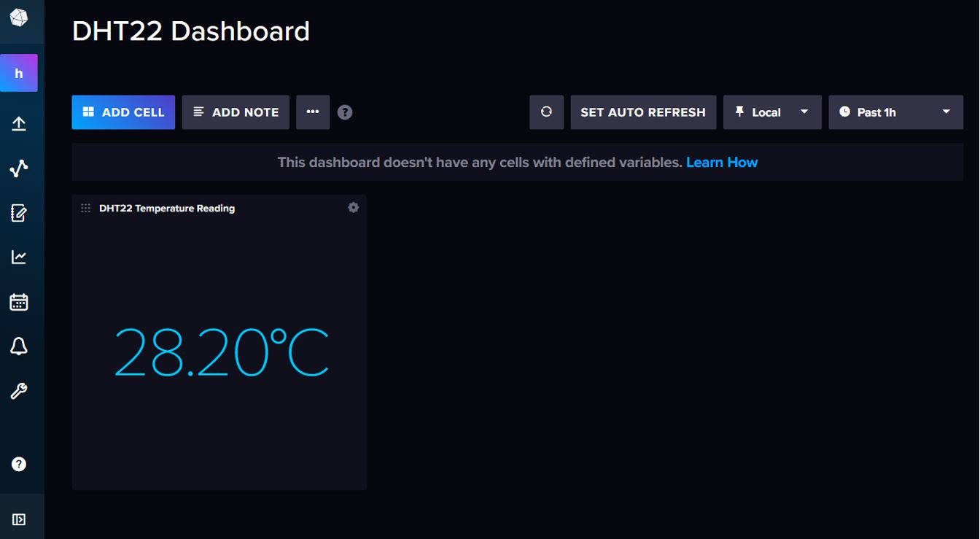The width and height of the screenshot is (980, 539).
Task: Open Alerts bell icon in sidebar
Action: coord(19,346)
